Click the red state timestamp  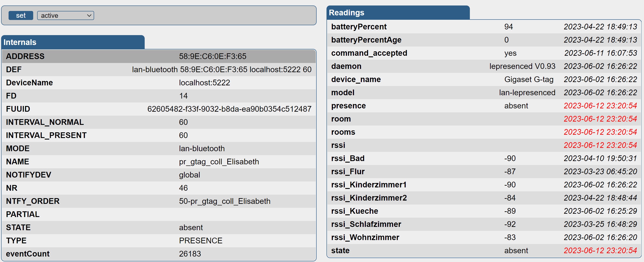(600, 250)
